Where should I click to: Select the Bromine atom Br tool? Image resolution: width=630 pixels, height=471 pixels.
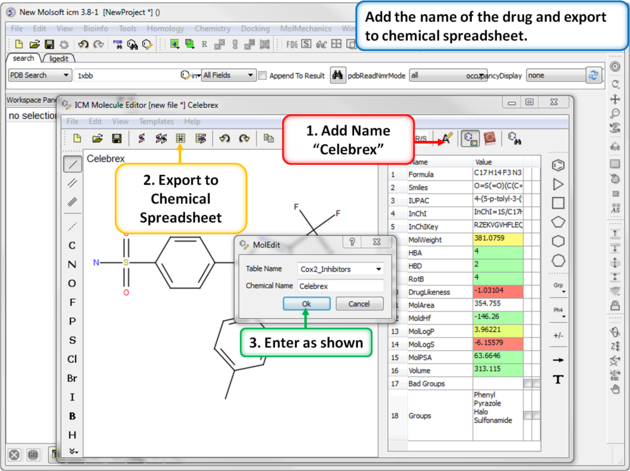[x=72, y=378]
